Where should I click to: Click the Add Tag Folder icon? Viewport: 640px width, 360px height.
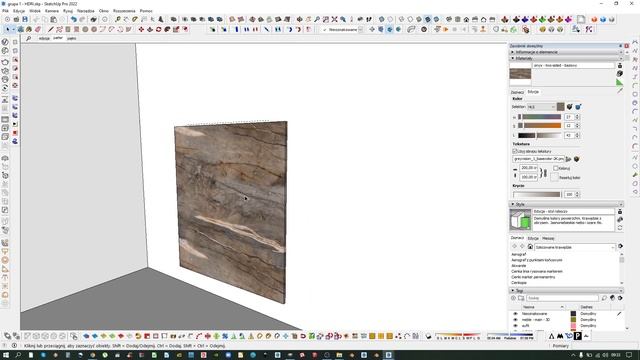[x=521, y=298]
